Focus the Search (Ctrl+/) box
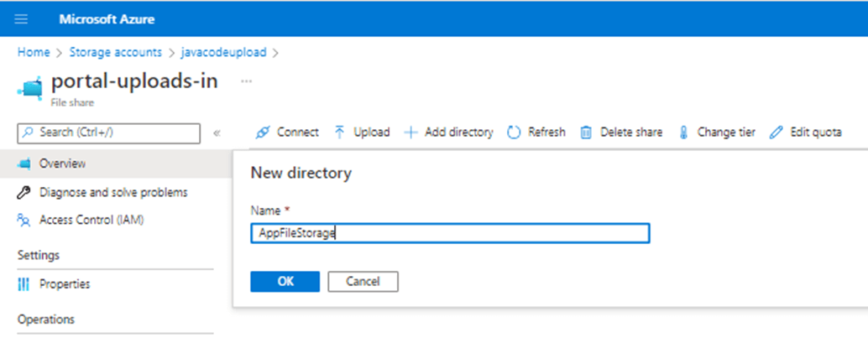 pos(109,133)
